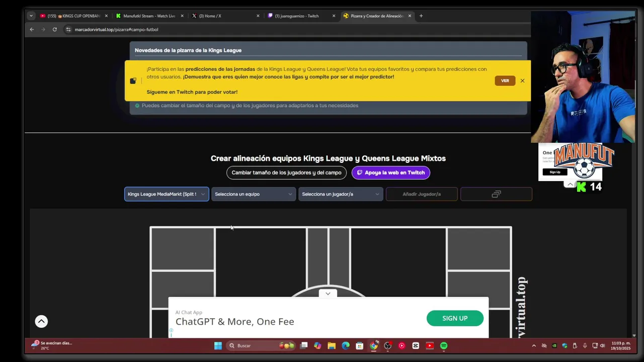Close the Manufutkl Stream tab
Image resolution: width=644 pixels, height=362 pixels.
182,16
